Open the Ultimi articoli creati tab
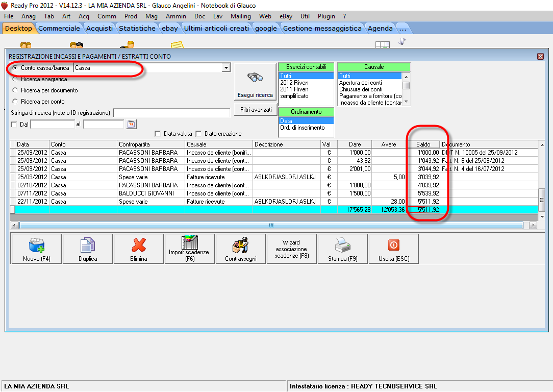 tap(216, 28)
